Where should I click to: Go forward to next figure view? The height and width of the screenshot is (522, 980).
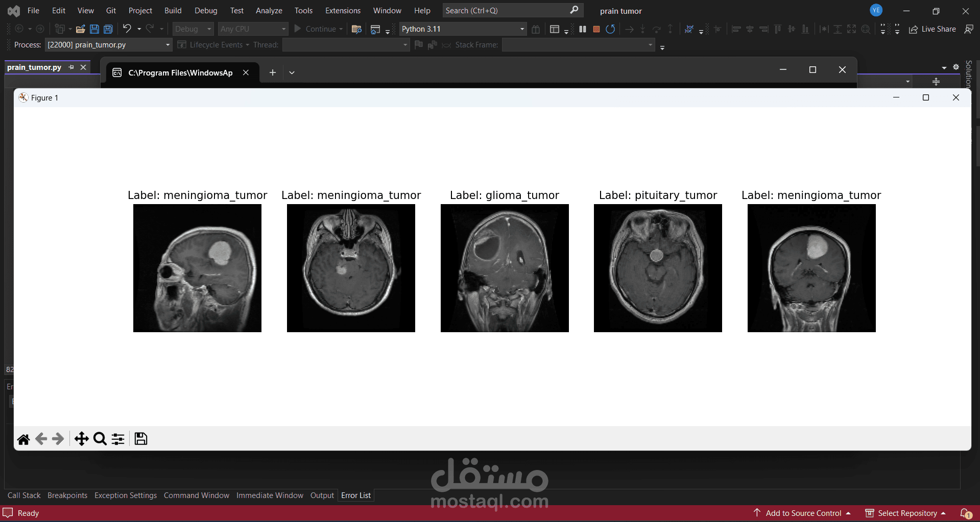click(x=58, y=439)
